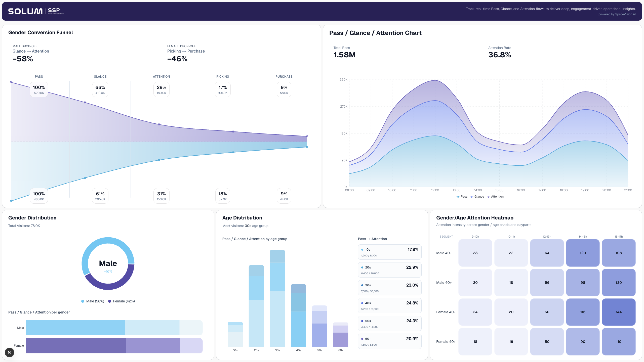The height and width of the screenshot is (362, 644).
Task: Toggle the Attention series legend icon
Action: point(488,197)
